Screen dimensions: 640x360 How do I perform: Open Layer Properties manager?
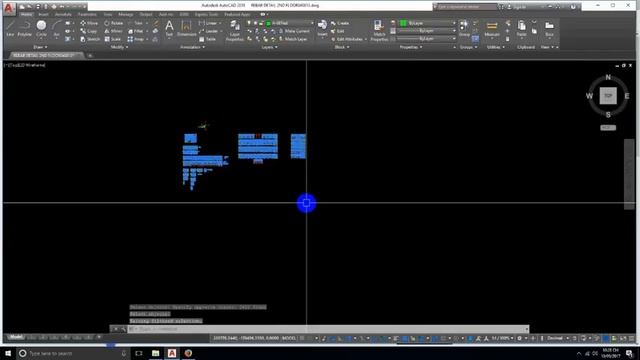pos(235,31)
